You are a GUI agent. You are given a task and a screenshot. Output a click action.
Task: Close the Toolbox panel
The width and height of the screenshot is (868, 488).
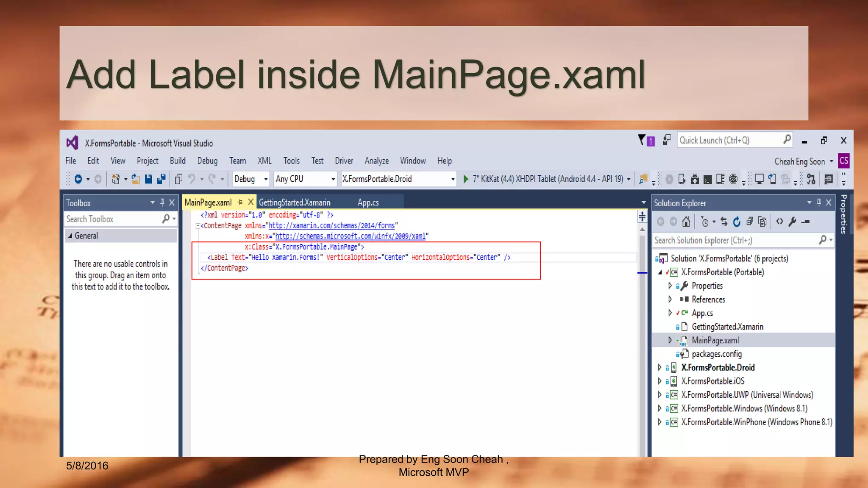172,203
